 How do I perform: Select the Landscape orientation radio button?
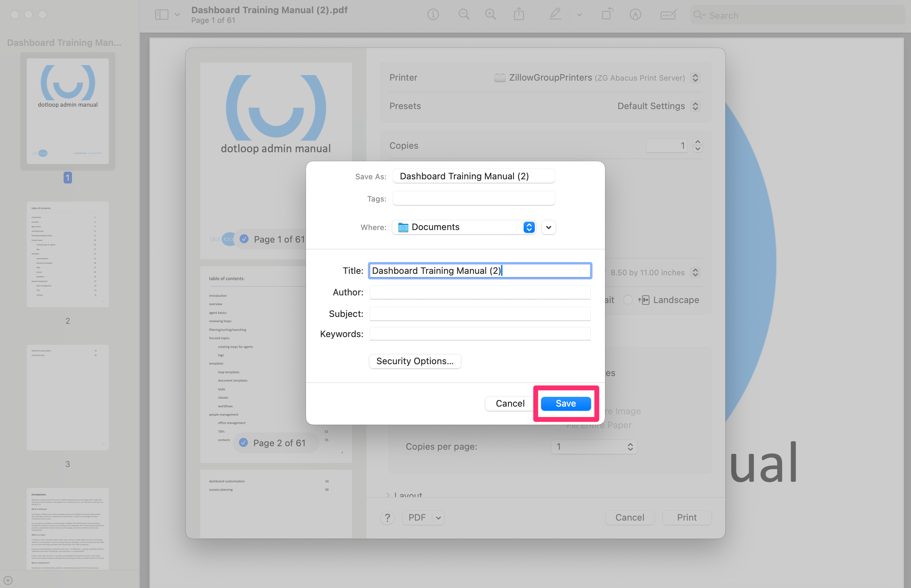click(628, 300)
